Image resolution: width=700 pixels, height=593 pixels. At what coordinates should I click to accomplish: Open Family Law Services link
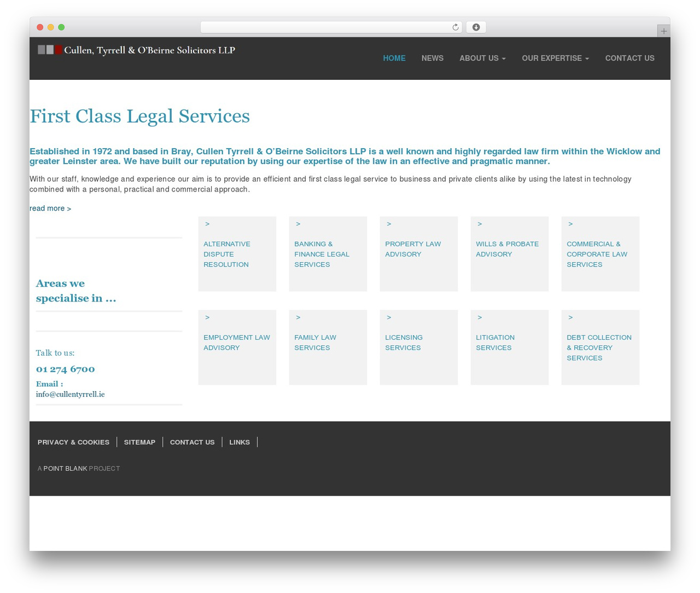tap(315, 342)
